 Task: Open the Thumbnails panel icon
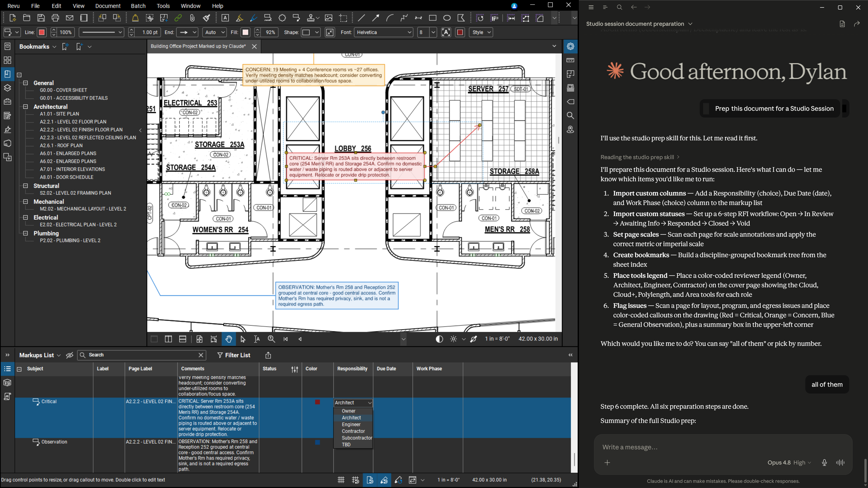coord(7,60)
